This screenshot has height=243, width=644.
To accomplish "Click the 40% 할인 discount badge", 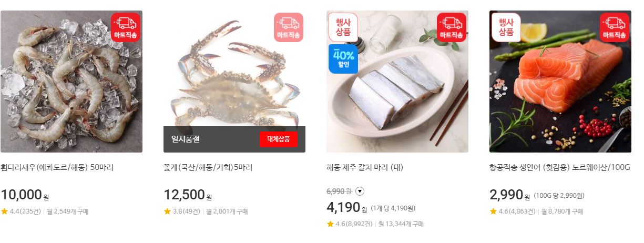I will pos(343,58).
